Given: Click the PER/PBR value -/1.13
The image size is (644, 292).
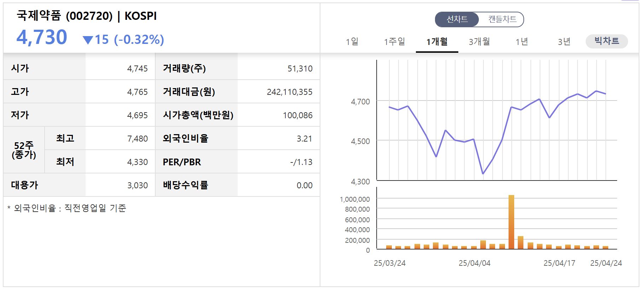Looking at the screenshot, I should pyautogui.click(x=301, y=162).
